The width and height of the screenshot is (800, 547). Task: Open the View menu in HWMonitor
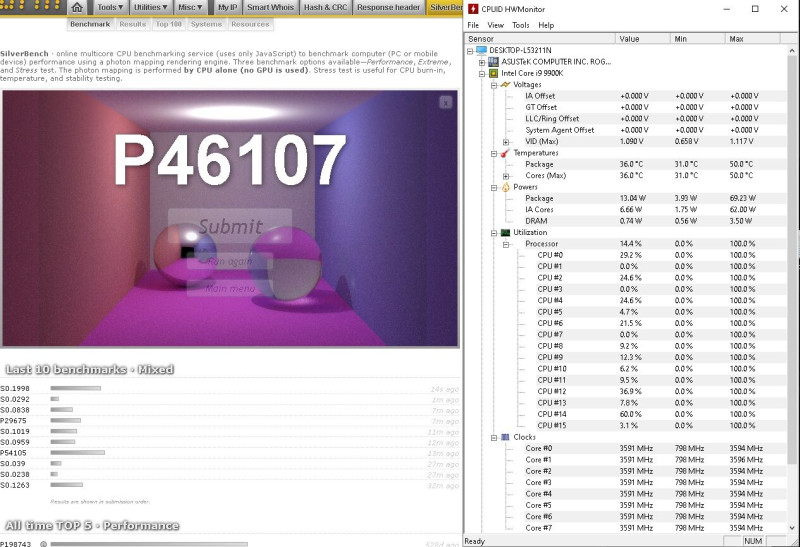click(x=495, y=25)
